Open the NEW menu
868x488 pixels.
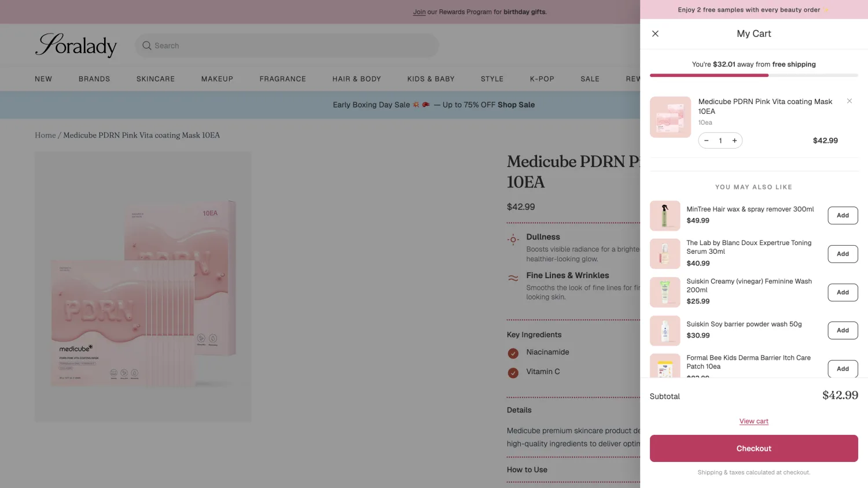(x=43, y=79)
